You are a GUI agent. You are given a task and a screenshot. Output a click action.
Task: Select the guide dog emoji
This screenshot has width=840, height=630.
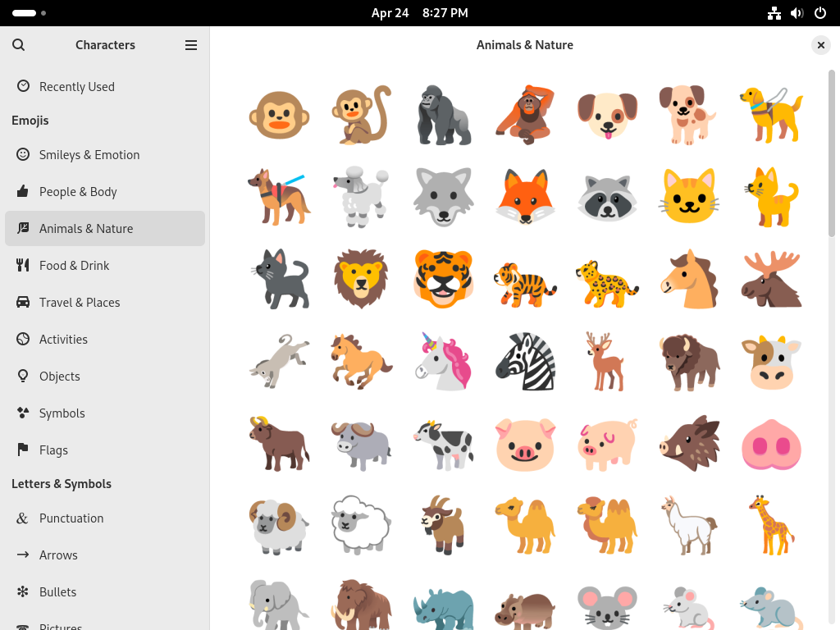click(x=771, y=115)
